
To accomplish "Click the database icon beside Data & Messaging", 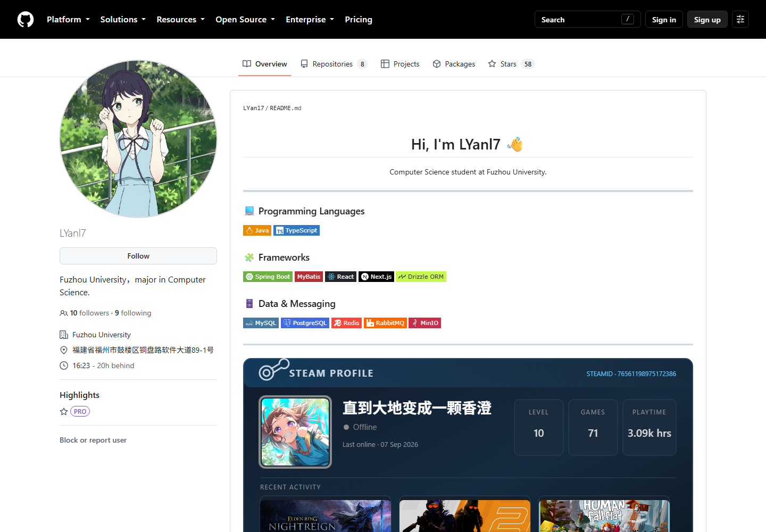I will pyautogui.click(x=249, y=304).
